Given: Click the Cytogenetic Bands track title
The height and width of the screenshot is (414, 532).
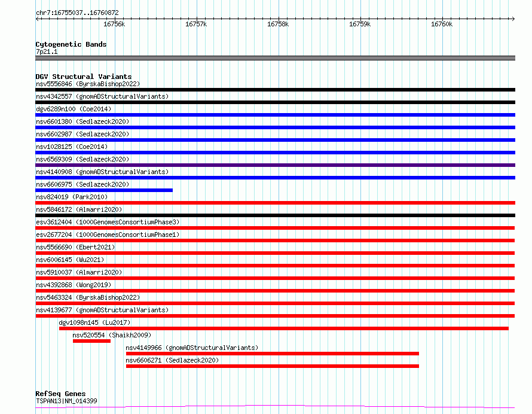Looking at the screenshot, I should click(x=71, y=44).
